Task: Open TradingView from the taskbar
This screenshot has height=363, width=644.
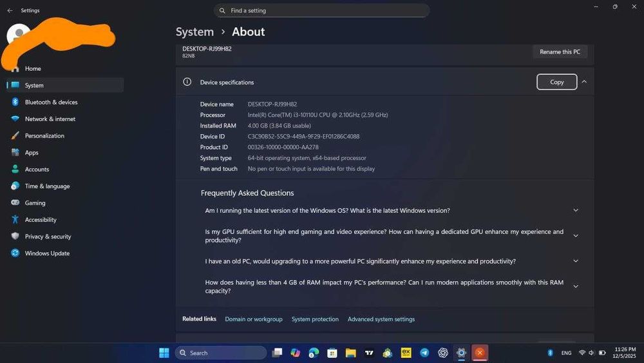Action: point(369,353)
